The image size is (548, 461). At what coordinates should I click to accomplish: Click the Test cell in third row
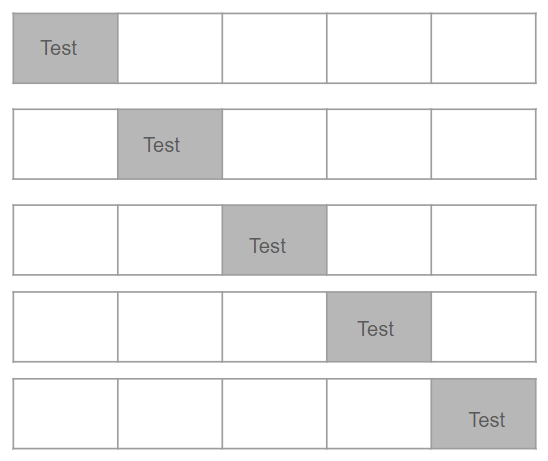pos(274,240)
